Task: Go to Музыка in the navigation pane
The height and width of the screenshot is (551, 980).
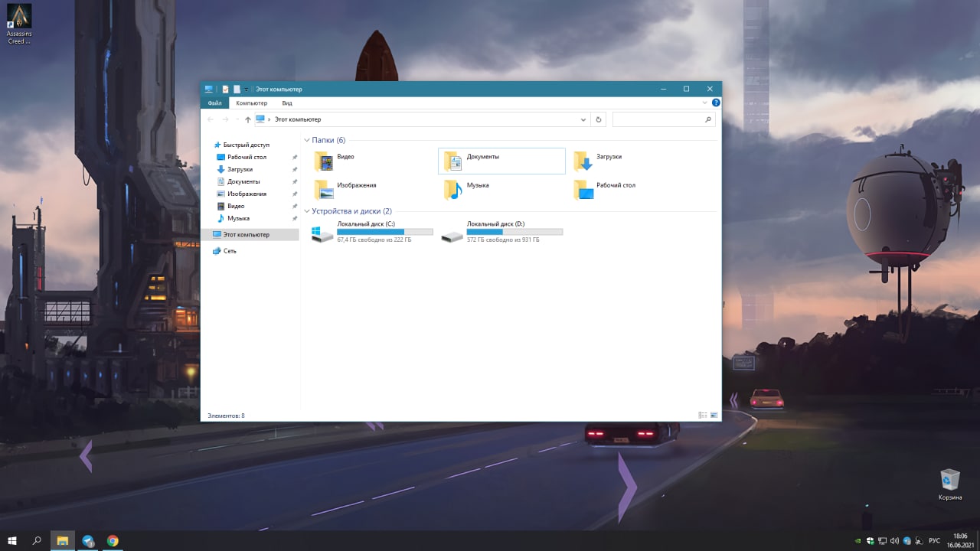Action: [x=238, y=218]
